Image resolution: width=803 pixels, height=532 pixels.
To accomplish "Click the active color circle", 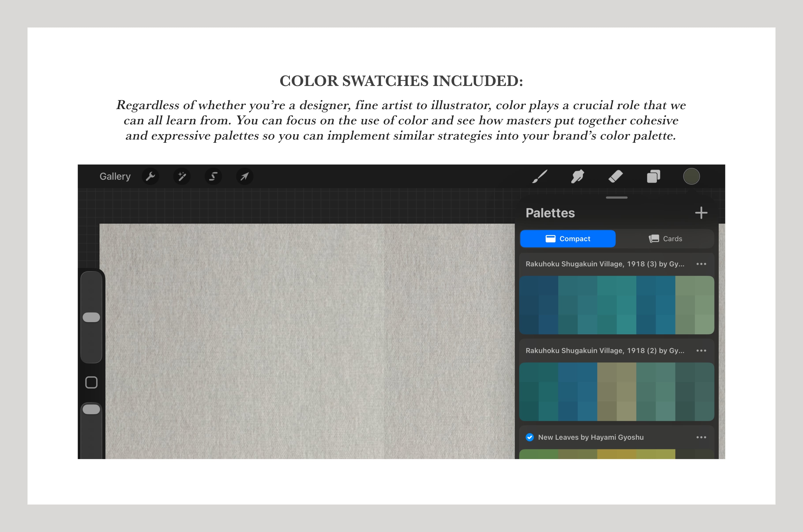I will point(691,177).
